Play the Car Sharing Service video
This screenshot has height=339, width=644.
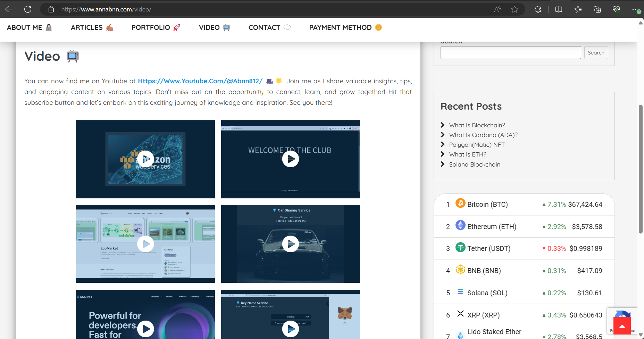tap(291, 244)
